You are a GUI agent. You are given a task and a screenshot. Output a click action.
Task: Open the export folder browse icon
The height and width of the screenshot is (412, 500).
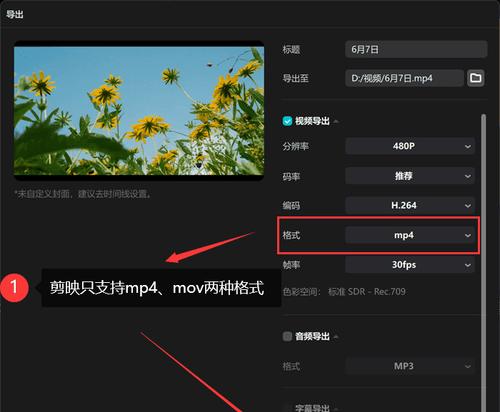(x=476, y=78)
